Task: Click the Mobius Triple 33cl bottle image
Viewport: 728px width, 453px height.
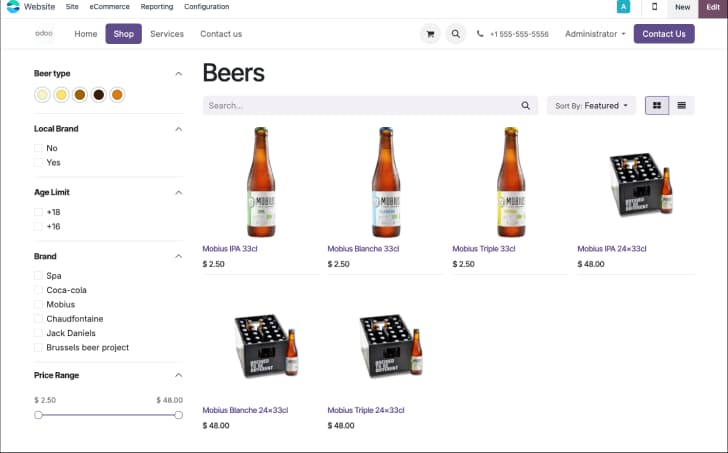Action: (511, 182)
